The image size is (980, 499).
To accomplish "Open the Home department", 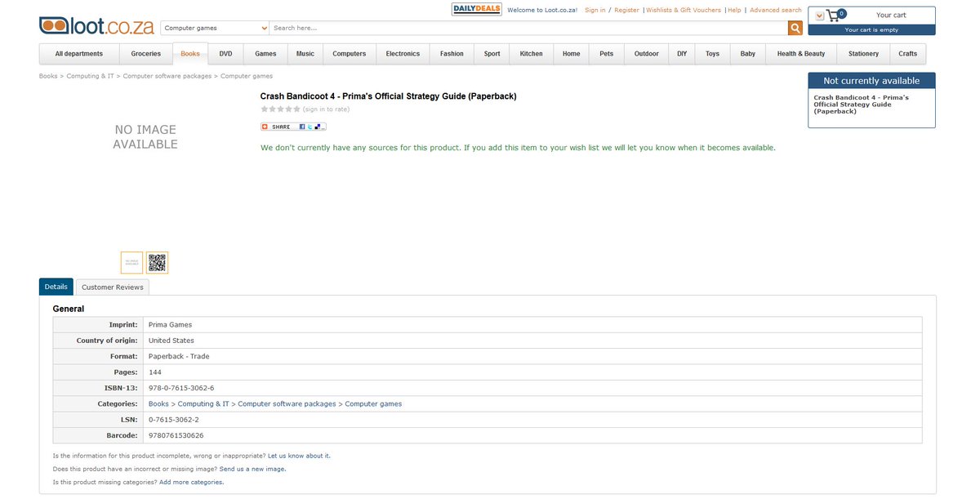I will (572, 54).
